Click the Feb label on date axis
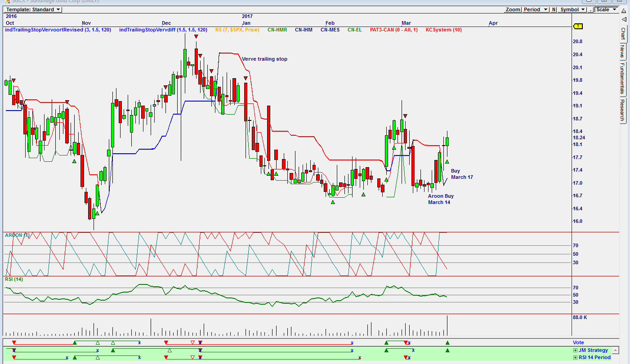This screenshot has width=630, height=364. coord(330,23)
